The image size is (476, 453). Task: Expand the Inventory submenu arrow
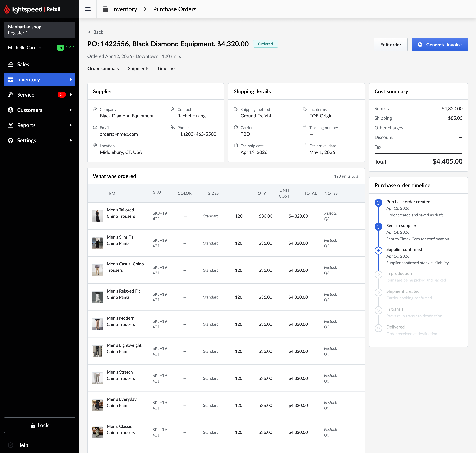click(71, 79)
